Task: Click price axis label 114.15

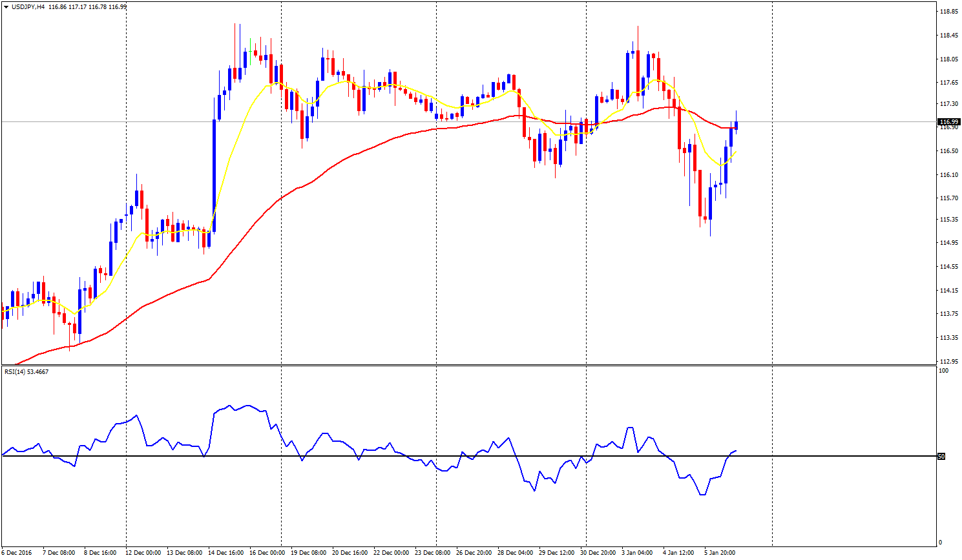Action: [948, 291]
